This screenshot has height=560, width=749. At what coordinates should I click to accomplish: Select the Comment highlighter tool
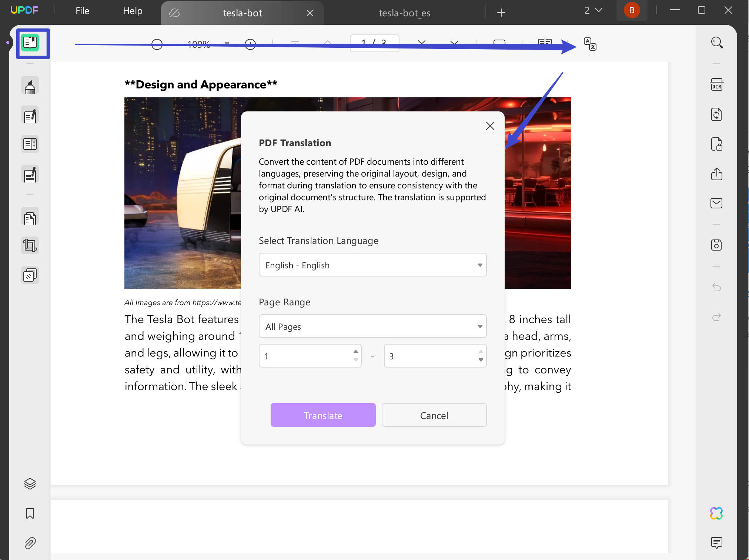pyautogui.click(x=30, y=85)
